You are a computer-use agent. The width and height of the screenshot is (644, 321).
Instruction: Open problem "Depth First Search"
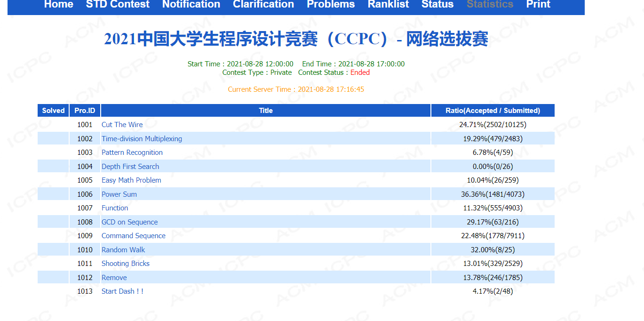(x=130, y=166)
